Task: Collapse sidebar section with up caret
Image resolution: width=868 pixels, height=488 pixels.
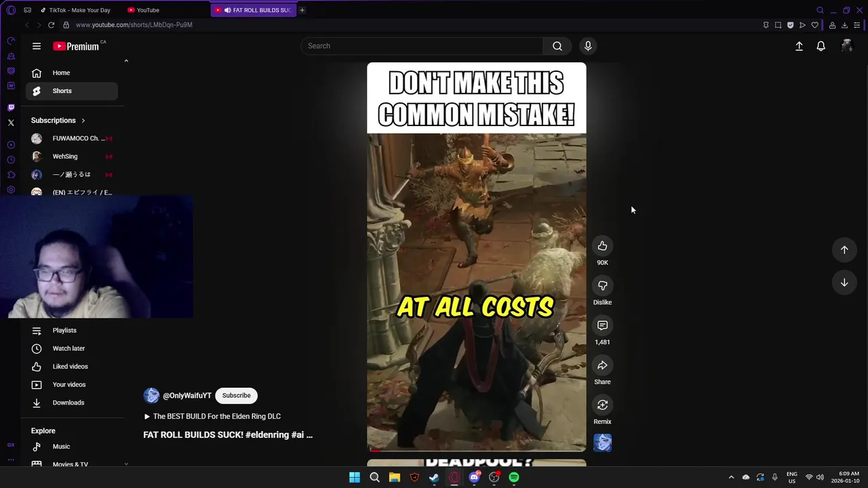Action: (x=126, y=61)
